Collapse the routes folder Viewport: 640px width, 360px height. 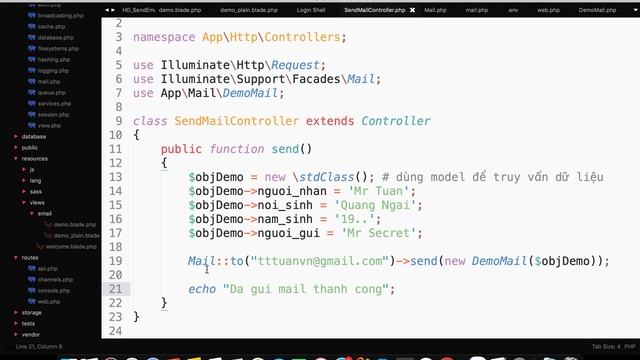point(16,258)
